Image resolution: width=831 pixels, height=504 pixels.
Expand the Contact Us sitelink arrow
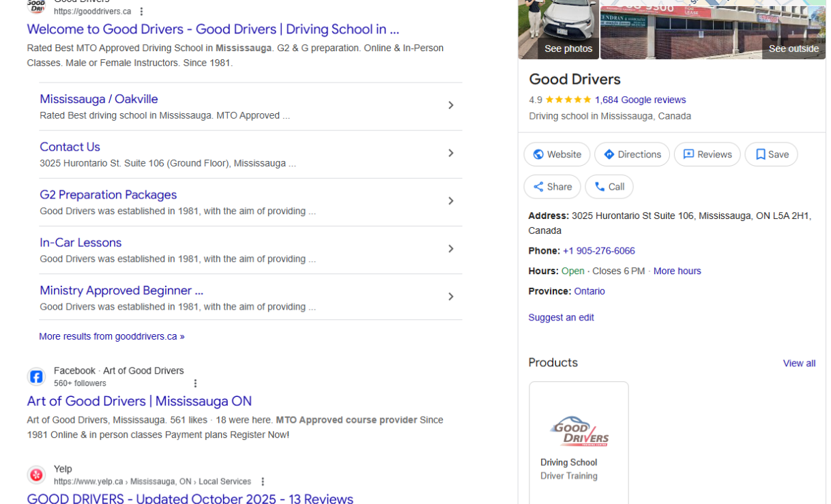tap(451, 153)
